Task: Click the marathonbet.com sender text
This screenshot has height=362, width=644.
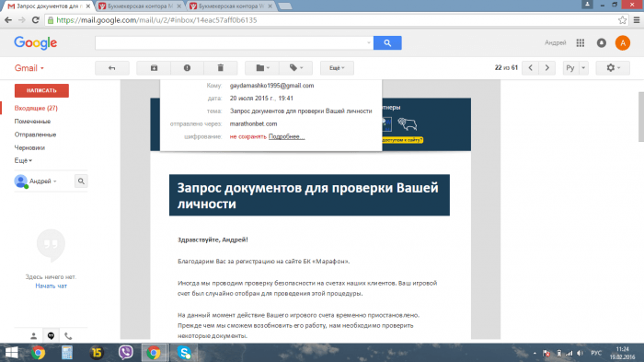Action: [253, 123]
